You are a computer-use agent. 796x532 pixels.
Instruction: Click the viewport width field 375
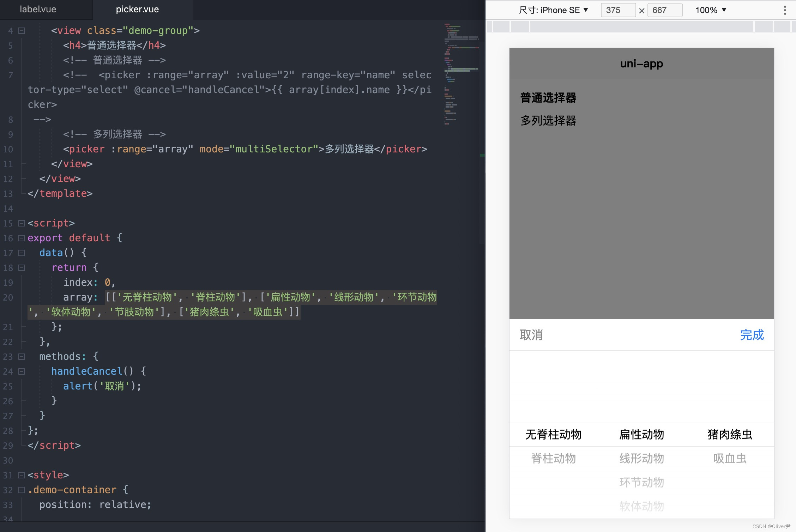(618, 10)
